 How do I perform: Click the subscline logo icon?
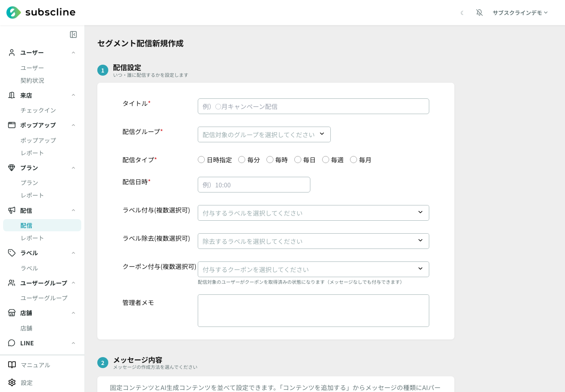pos(13,13)
